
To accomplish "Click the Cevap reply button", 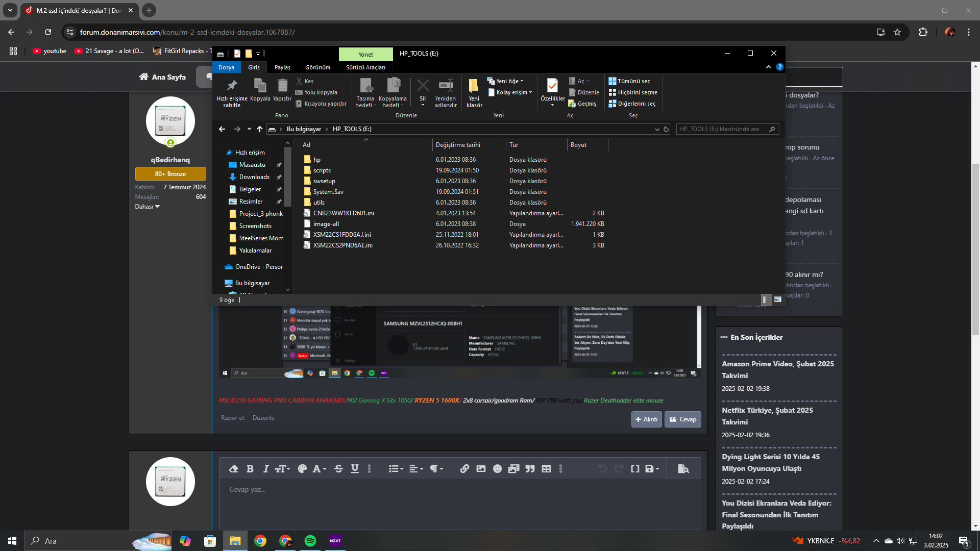I will pos(682,419).
